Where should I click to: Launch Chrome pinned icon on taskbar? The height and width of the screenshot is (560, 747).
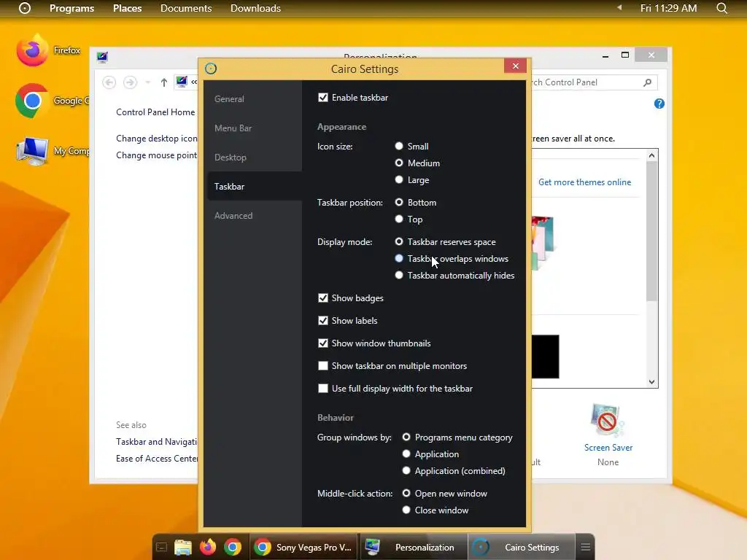tap(233, 547)
